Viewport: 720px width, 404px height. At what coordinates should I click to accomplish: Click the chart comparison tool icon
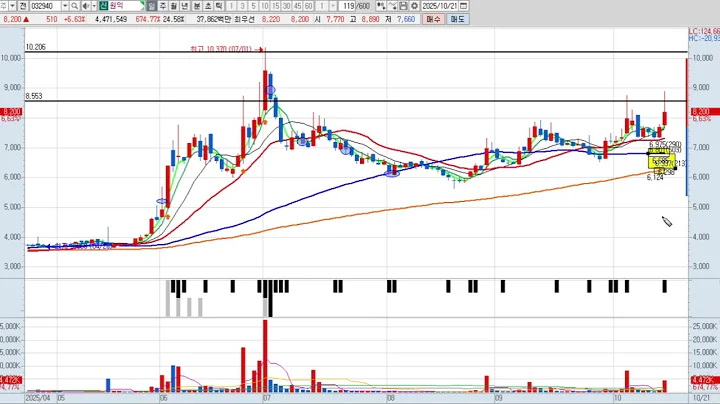pos(381,6)
